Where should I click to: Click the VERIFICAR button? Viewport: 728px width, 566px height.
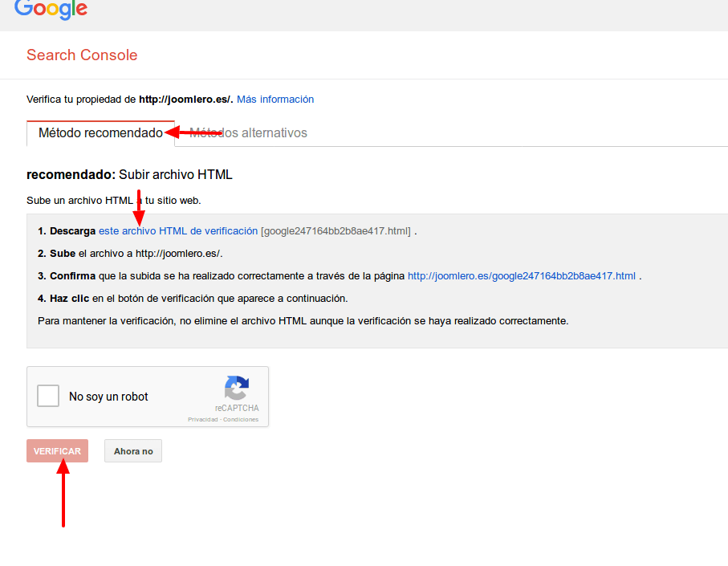click(x=57, y=451)
